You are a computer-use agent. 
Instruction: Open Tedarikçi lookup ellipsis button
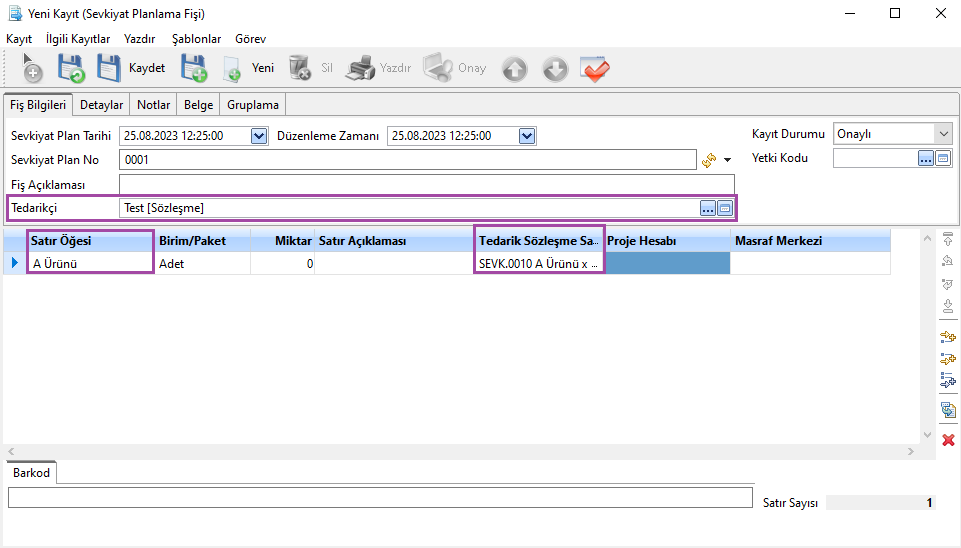[708, 208]
